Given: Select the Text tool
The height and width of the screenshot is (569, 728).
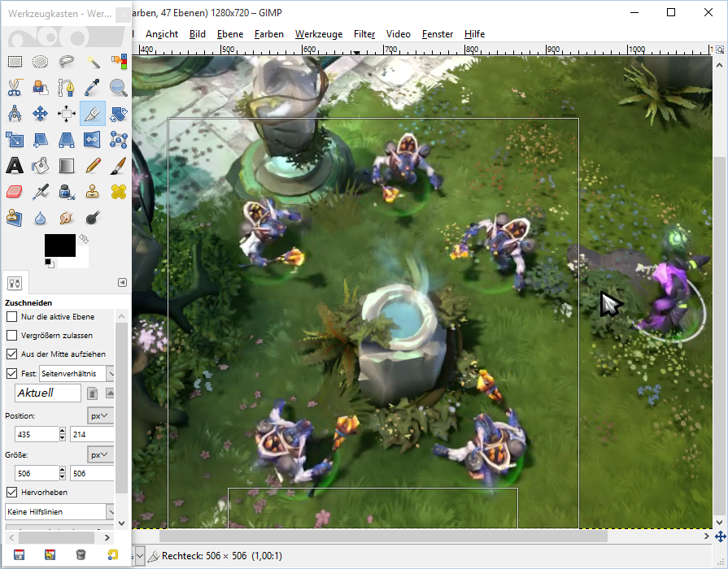Looking at the screenshot, I should click(x=15, y=165).
